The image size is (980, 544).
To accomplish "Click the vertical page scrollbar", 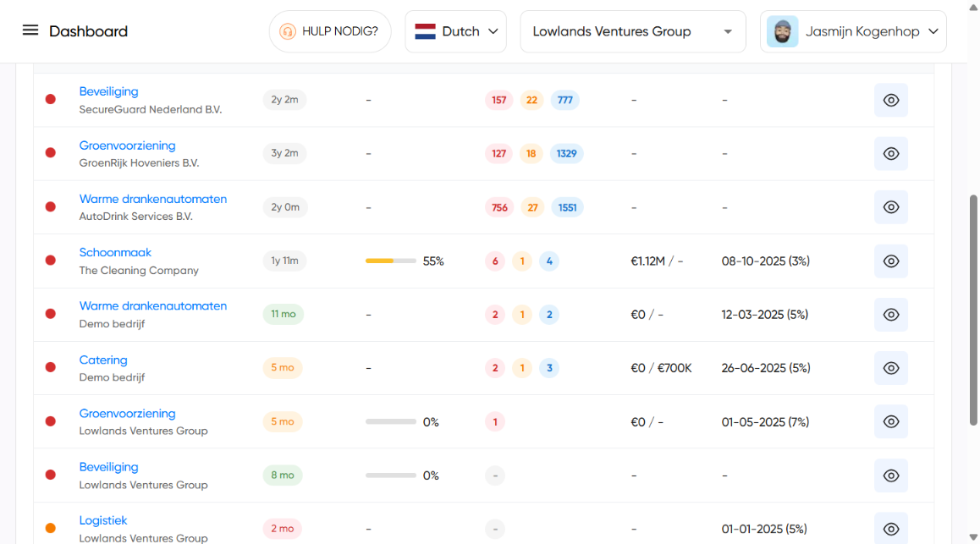I will (x=973, y=309).
